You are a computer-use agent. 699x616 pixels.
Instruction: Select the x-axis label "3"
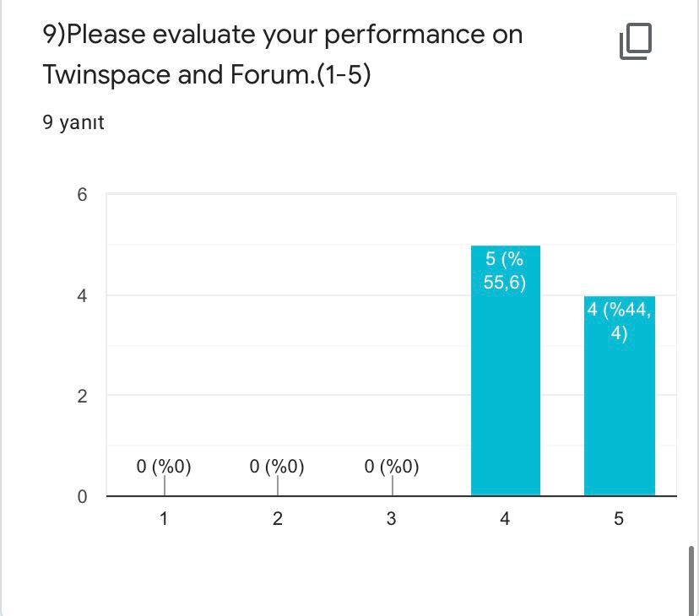click(x=390, y=518)
